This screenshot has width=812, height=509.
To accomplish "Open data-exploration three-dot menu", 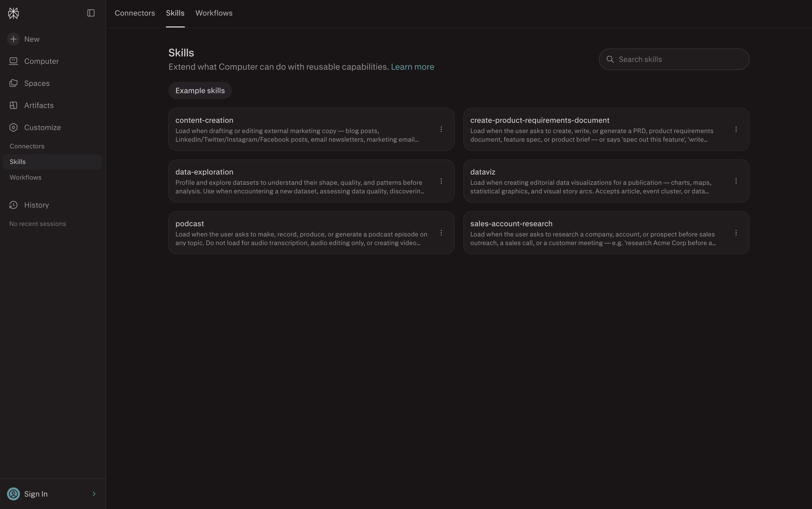I will coord(441,181).
